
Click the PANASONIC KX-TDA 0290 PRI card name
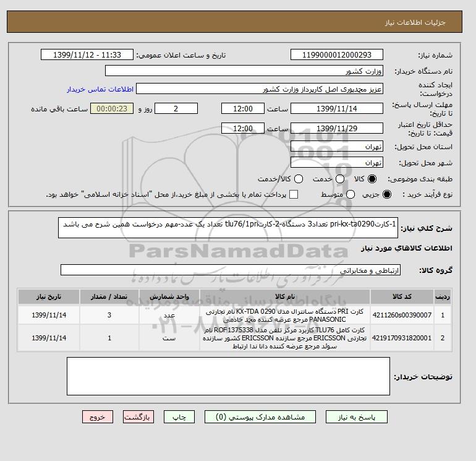[x=285, y=316]
